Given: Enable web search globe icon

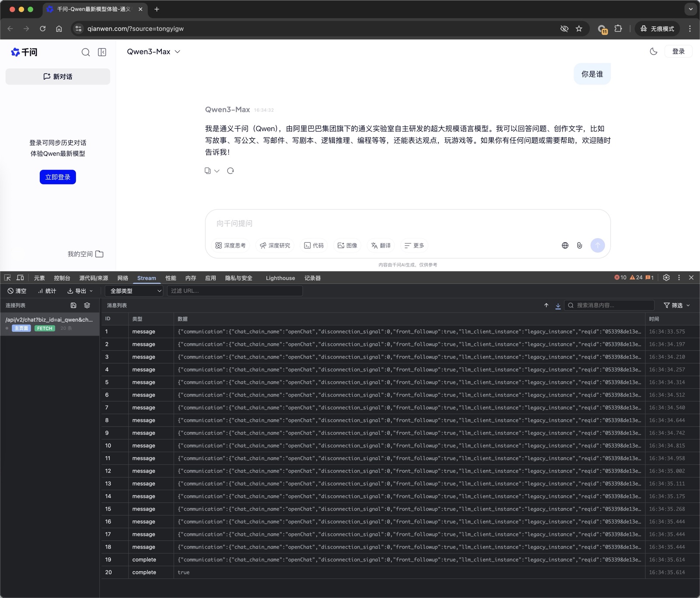Looking at the screenshot, I should pyautogui.click(x=565, y=246).
